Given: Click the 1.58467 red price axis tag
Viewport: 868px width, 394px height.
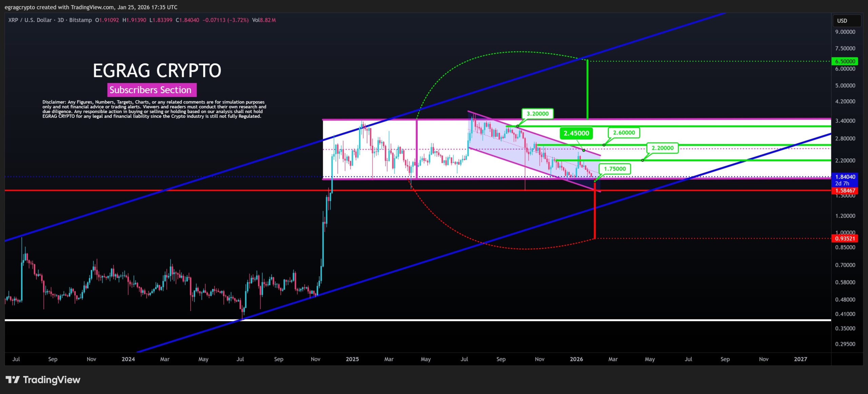Looking at the screenshot, I should [845, 191].
